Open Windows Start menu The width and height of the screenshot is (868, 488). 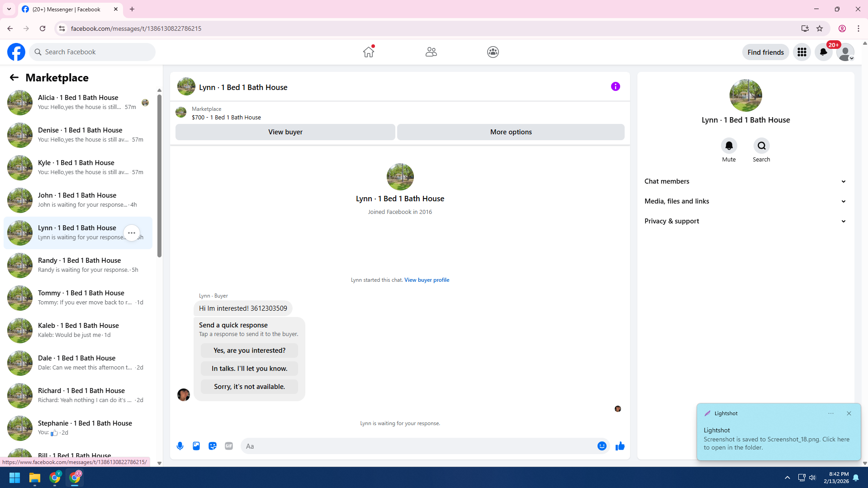(x=14, y=478)
